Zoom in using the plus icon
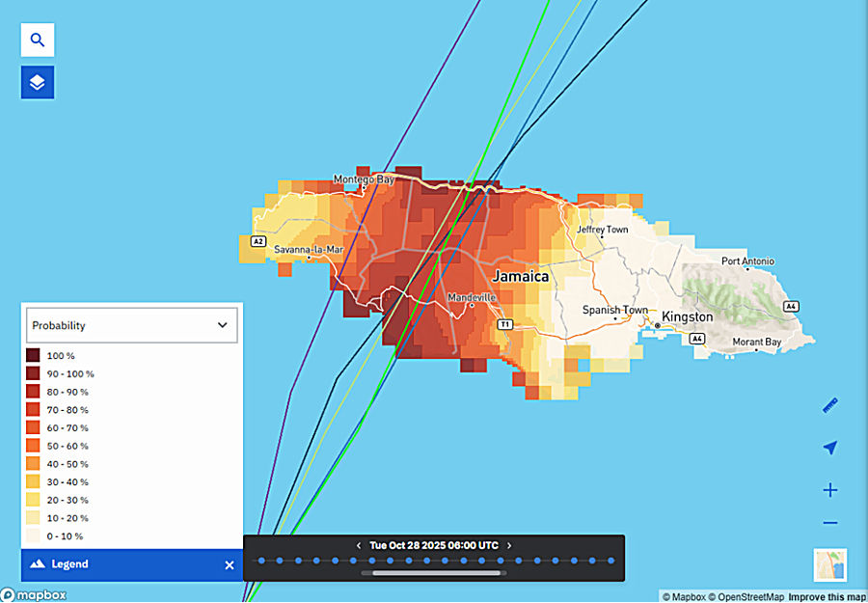 [x=829, y=489]
